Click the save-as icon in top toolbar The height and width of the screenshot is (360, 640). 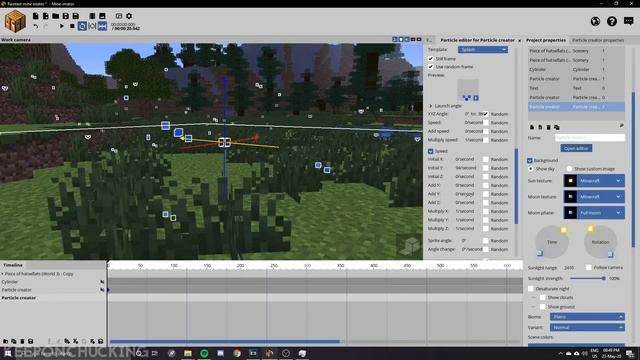(76, 16)
